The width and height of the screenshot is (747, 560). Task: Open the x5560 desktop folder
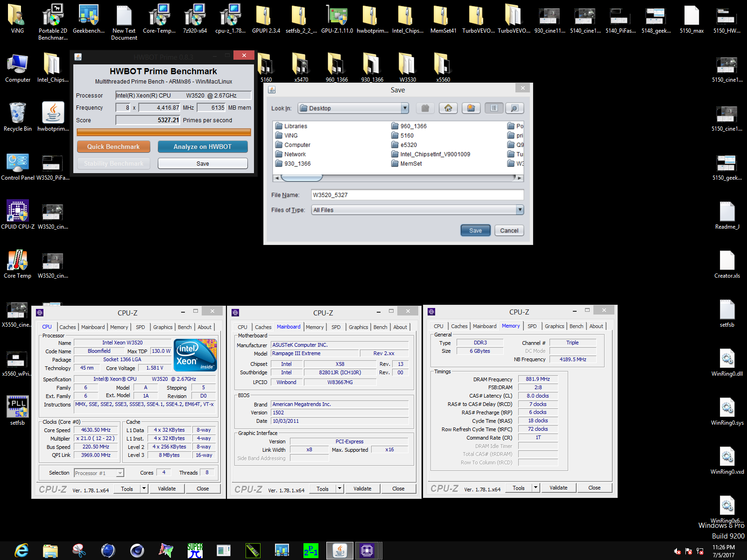pyautogui.click(x=443, y=68)
